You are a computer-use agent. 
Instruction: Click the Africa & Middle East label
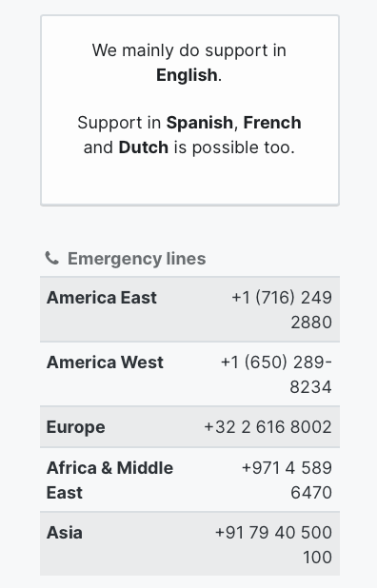[x=109, y=480]
